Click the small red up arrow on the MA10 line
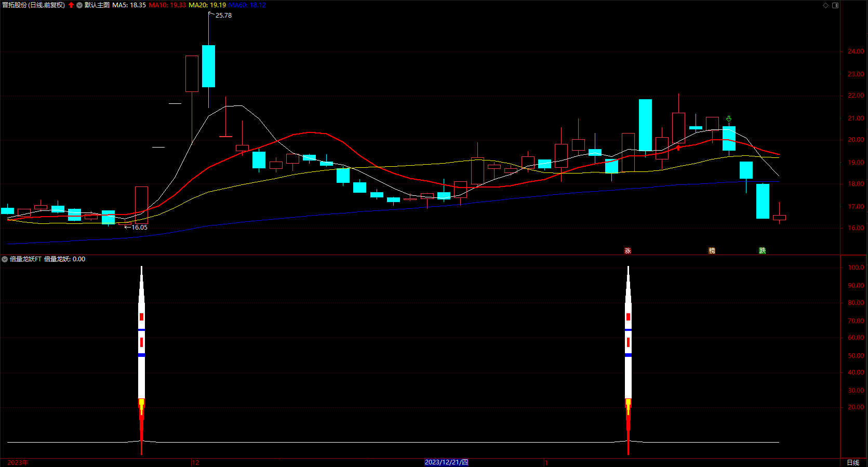 [678, 148]
